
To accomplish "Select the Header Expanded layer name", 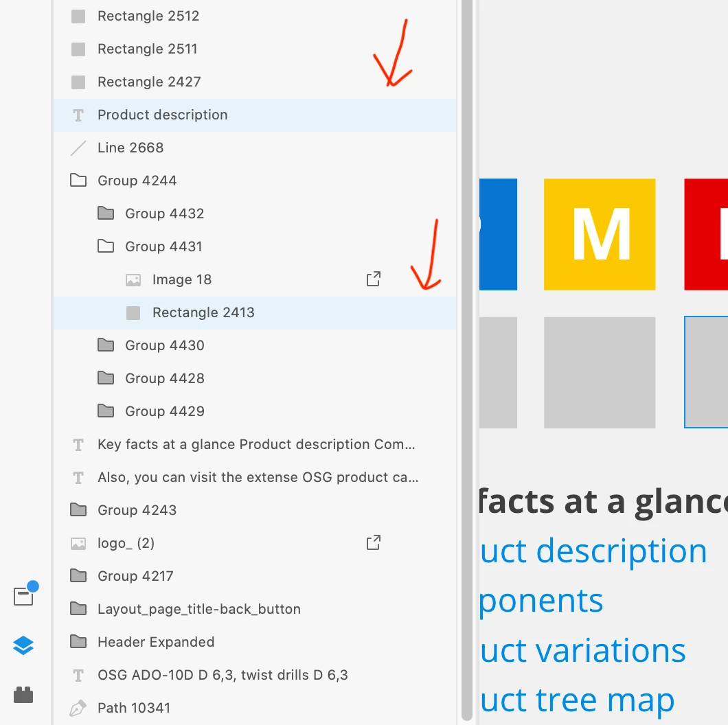I will pyautogui.click(x=155, y=642).
